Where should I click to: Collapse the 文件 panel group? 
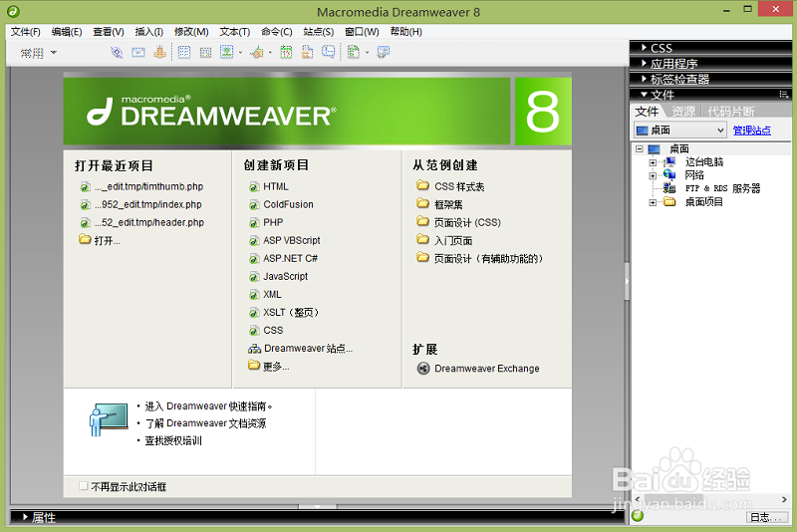point(644,95)
